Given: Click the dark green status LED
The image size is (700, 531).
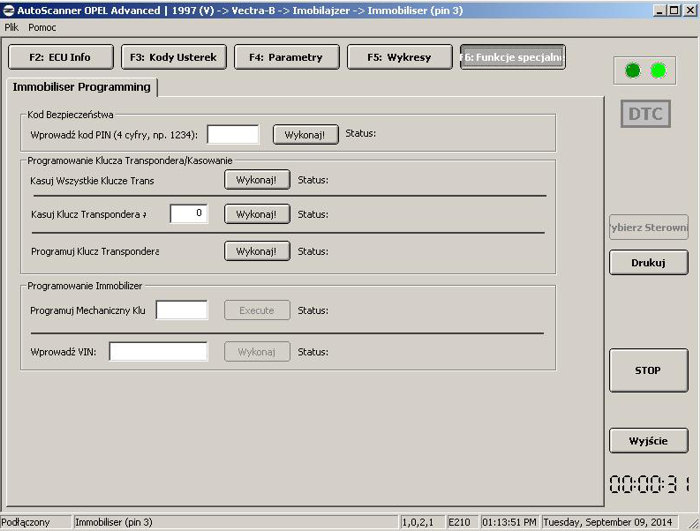Looking at the screenshot, I should [x=633, y=71].
